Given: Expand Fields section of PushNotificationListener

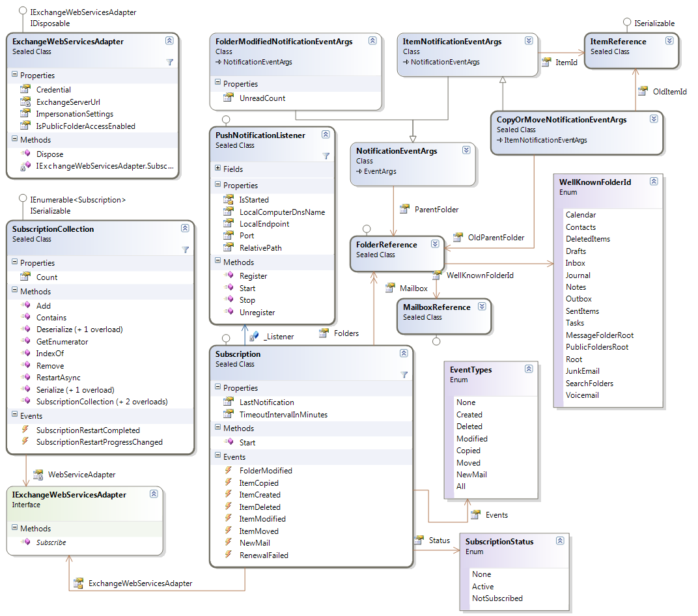Looking at the screenshot, I should (217, 168).
